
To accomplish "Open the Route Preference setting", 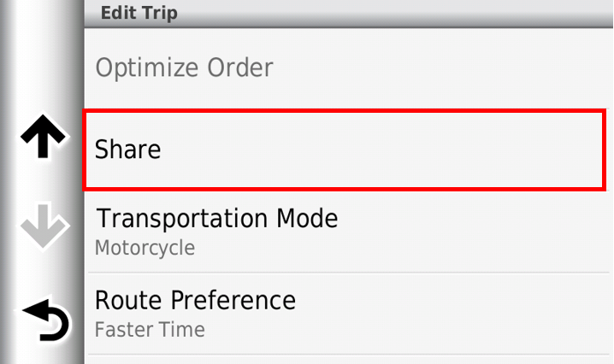I will click(x=349, y=314).
